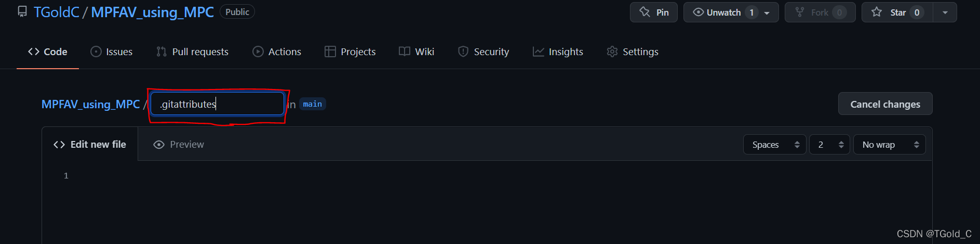Screen dimensions: 980x244
Task: Click the Projects table icon
Action: pos(330,52)
